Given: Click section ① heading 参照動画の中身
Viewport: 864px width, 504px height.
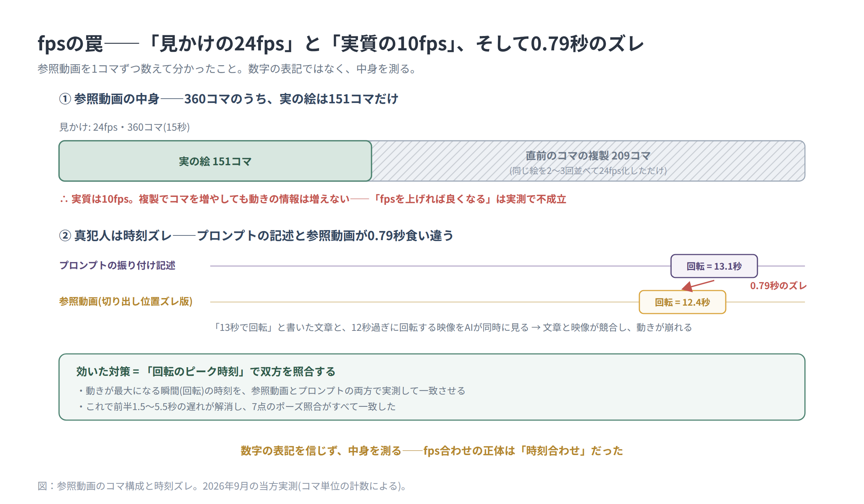Looking at the screenshot, I should (229, 99).
